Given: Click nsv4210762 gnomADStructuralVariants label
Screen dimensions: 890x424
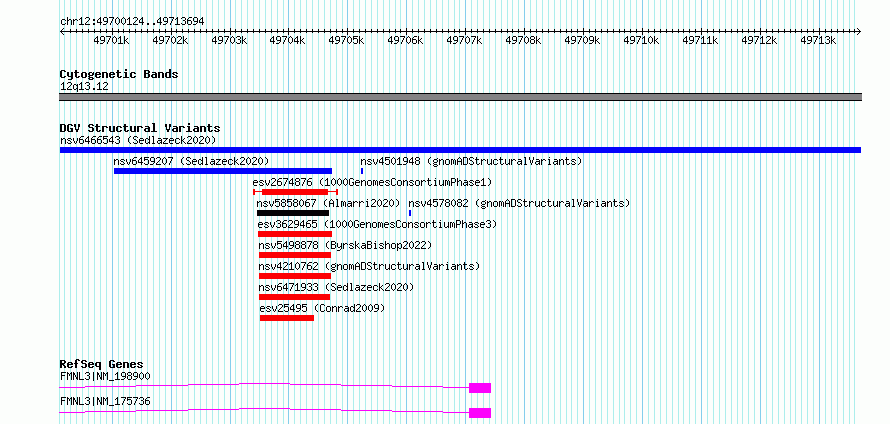Looking at the screenshot, I should (x=369, y=266).
